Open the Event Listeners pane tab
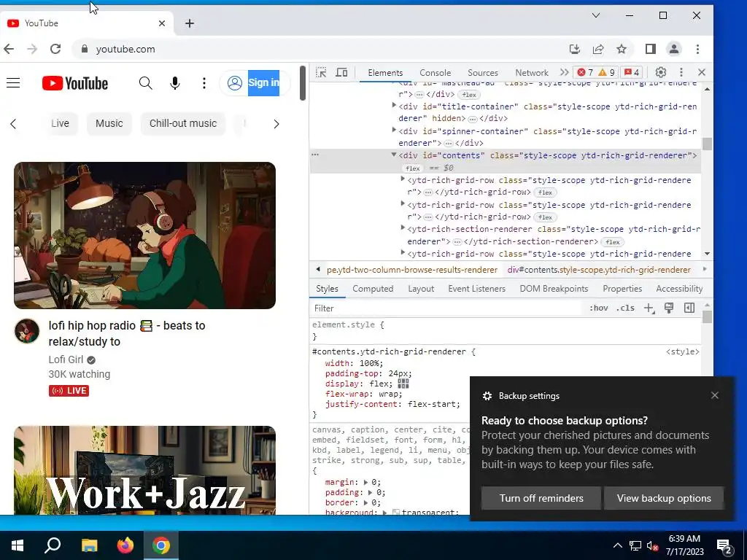This screenshot has width=747, height=560. [476, 289]
